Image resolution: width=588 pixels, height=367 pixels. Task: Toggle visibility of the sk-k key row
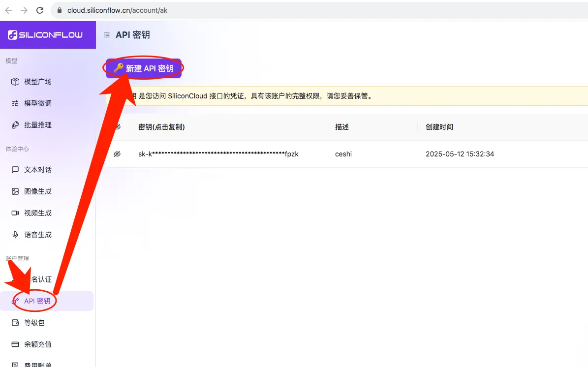(x=117, y=154)
